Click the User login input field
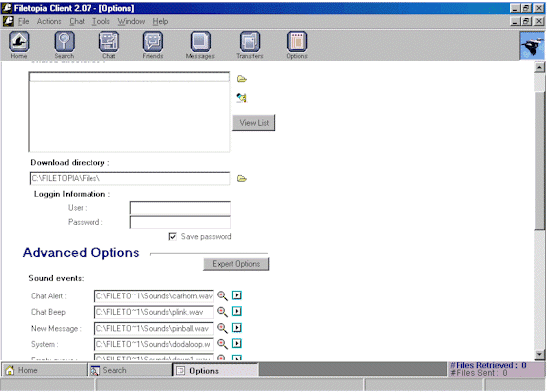 [x=180, y=208]
